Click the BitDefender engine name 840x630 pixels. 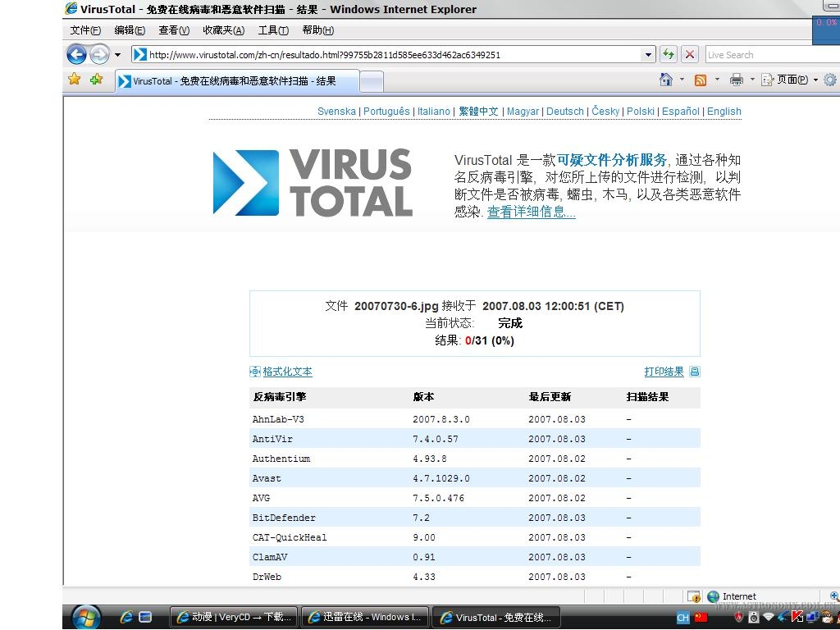click(x=284, y=518)
